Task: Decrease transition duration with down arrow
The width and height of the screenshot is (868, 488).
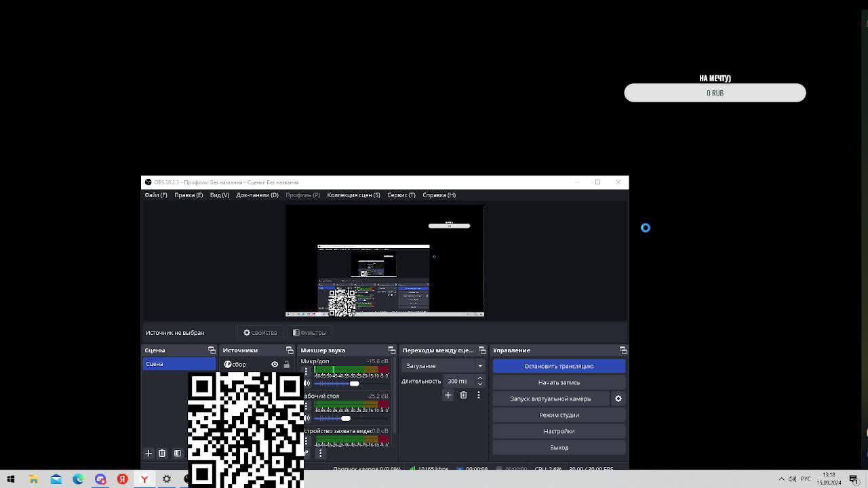Action: tap(480, 384)
